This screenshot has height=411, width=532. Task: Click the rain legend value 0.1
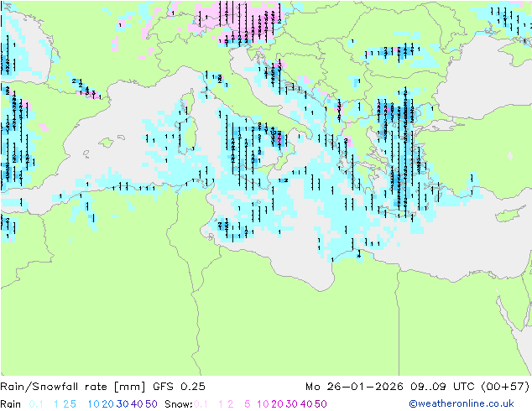point(36,404)
